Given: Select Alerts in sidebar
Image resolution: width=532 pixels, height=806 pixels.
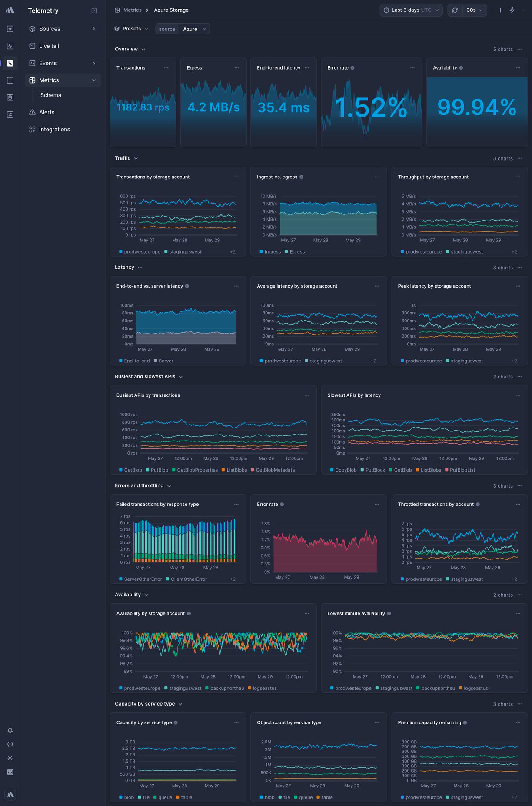Looking at the screenshot, I should pos(63,112).
